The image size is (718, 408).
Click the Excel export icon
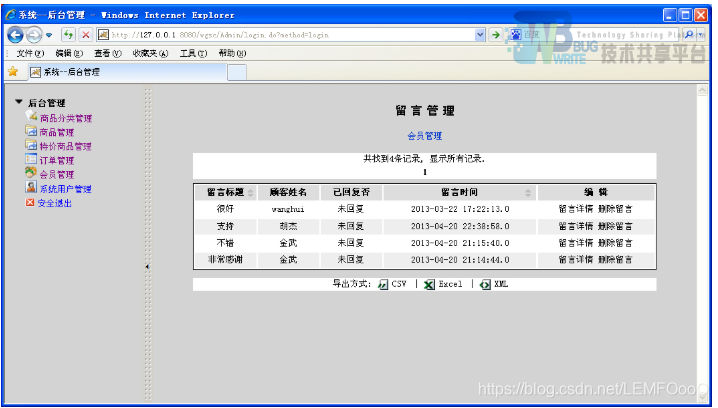point(429,285)
